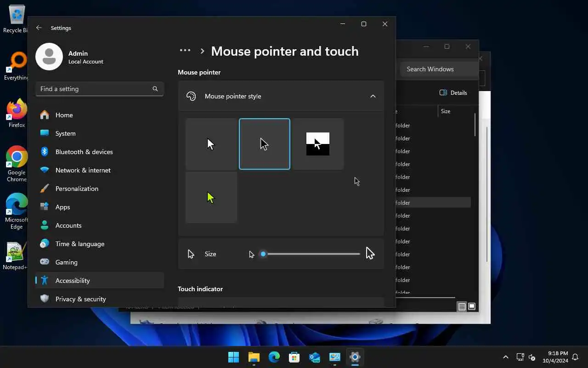Switch to details view icon in File Explorer
This screenshot has width=588, height=368.
tap(462, 306)
